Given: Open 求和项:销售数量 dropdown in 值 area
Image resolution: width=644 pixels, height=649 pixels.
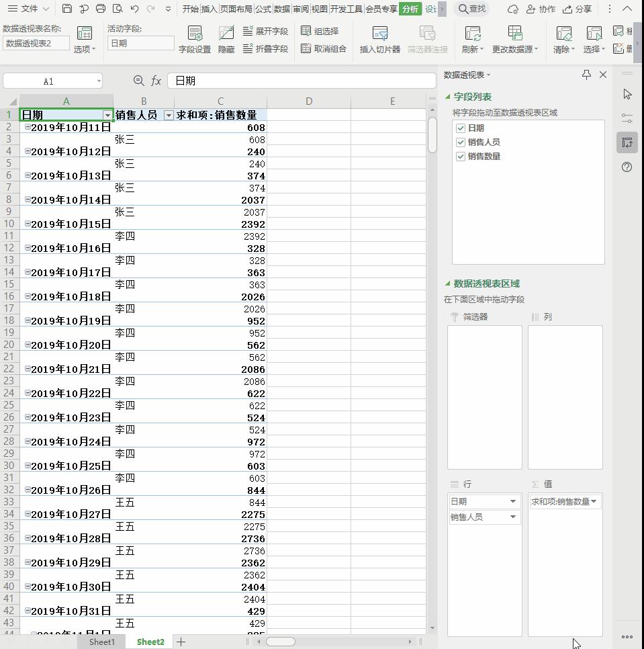Looking at the screenshot, I should (x=594, y=502).
